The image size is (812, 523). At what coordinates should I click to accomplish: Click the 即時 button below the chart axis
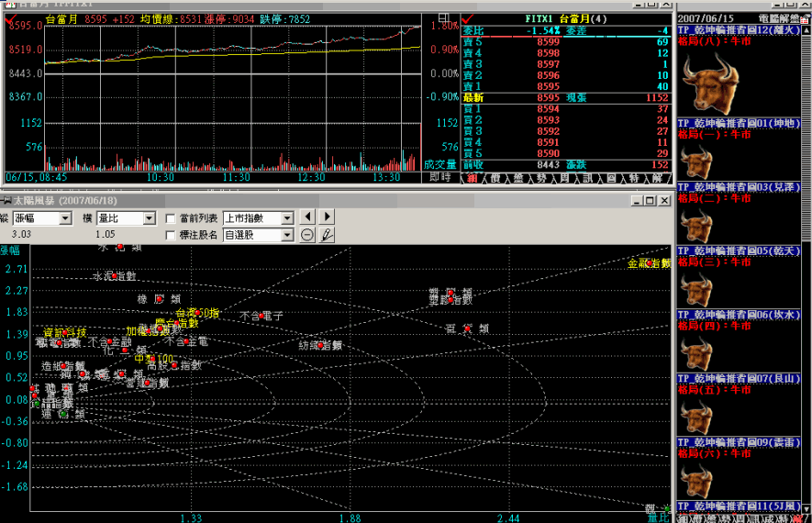(x=440, y=177)
